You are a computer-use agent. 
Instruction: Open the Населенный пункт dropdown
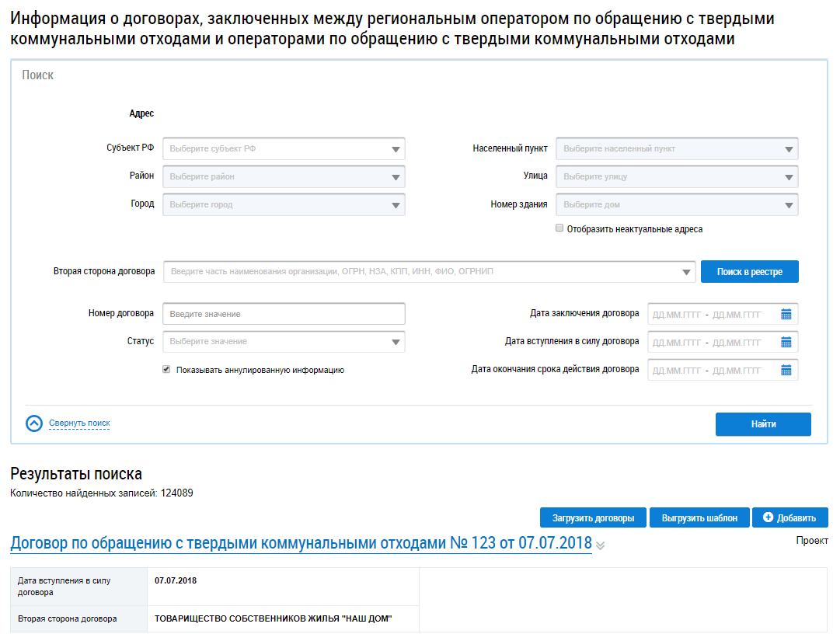pos(789,149)
